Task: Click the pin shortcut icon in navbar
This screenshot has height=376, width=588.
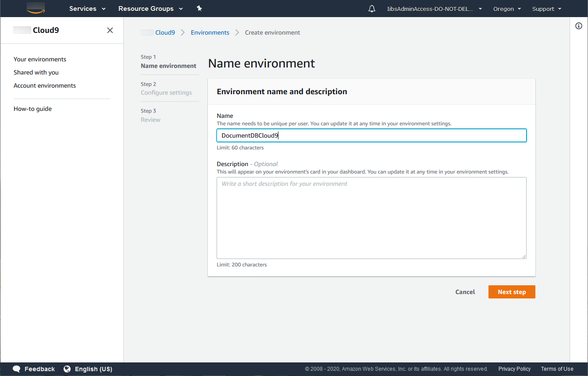Action: tap(199, 8)
